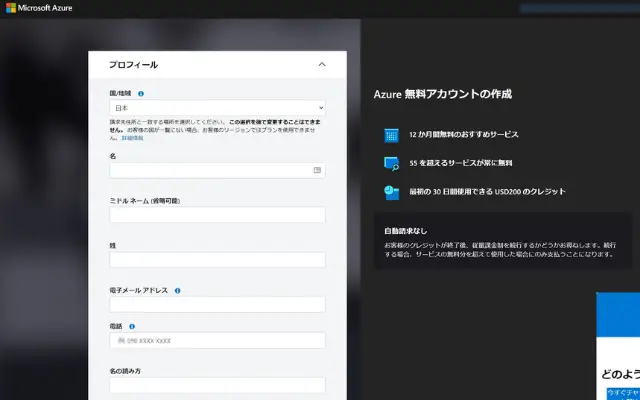Click the 55 を超えるサービス monitor icon
Image resolution: width=640 pixels, height=400 pixels.
click(391, 164)
